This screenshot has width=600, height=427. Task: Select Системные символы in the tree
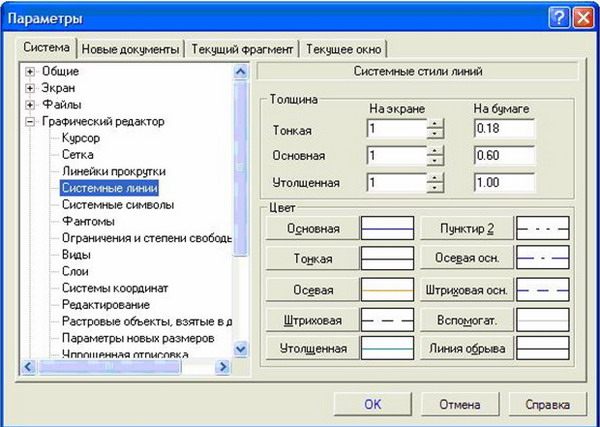point(117,204)
